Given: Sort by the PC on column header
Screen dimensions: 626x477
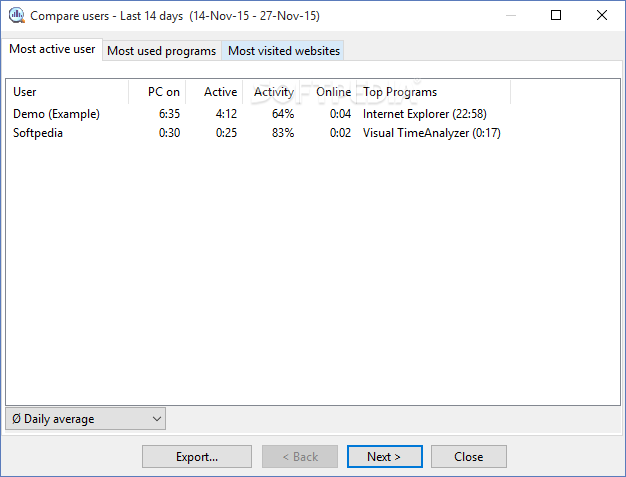Looking at the screenshot, I should (x=157, y=92).
